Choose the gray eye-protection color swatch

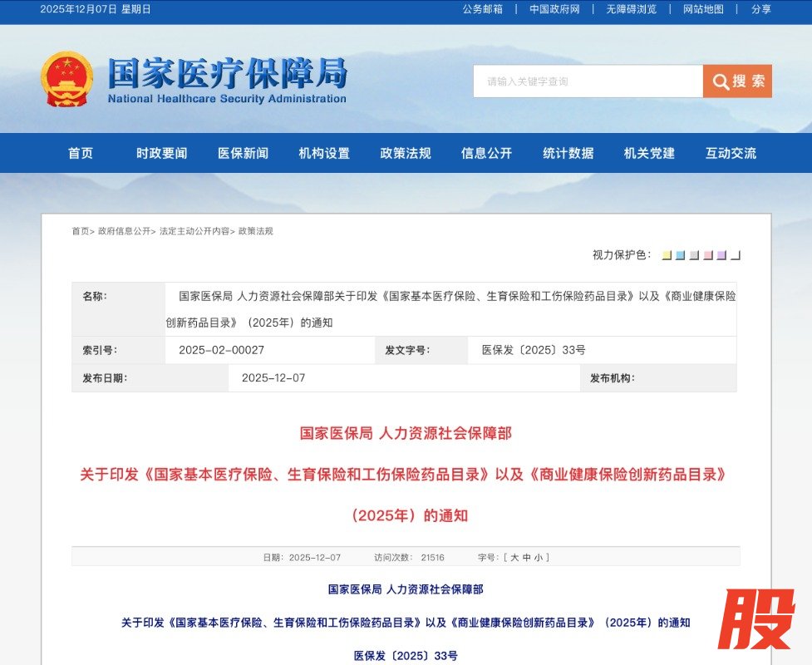point(694,255)
